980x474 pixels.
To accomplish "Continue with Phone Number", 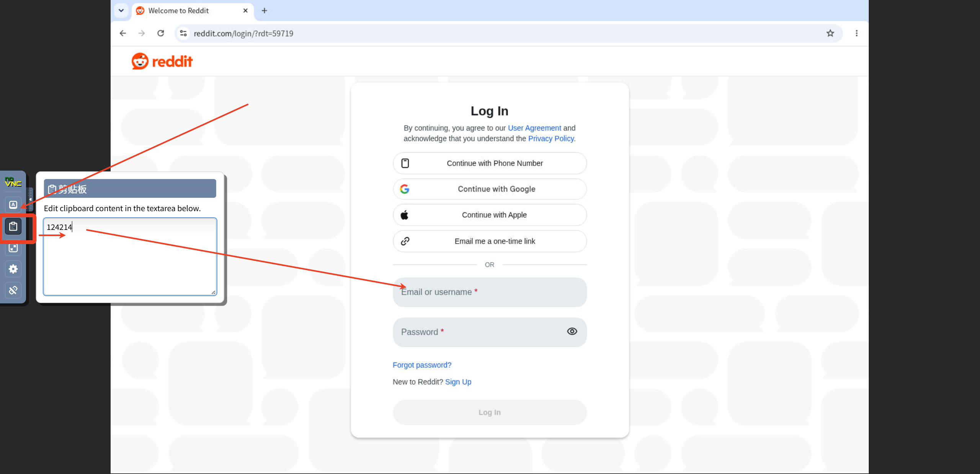I will tap(490, 163).
